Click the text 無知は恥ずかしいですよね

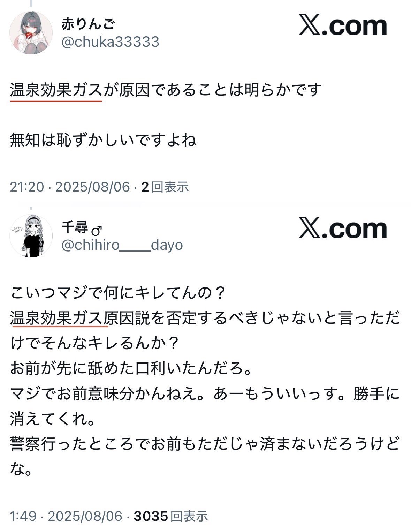pyautogui.click(x=104, y=140)
